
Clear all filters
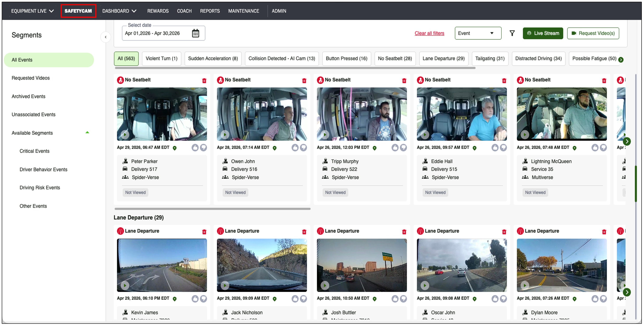click(429, 33)
